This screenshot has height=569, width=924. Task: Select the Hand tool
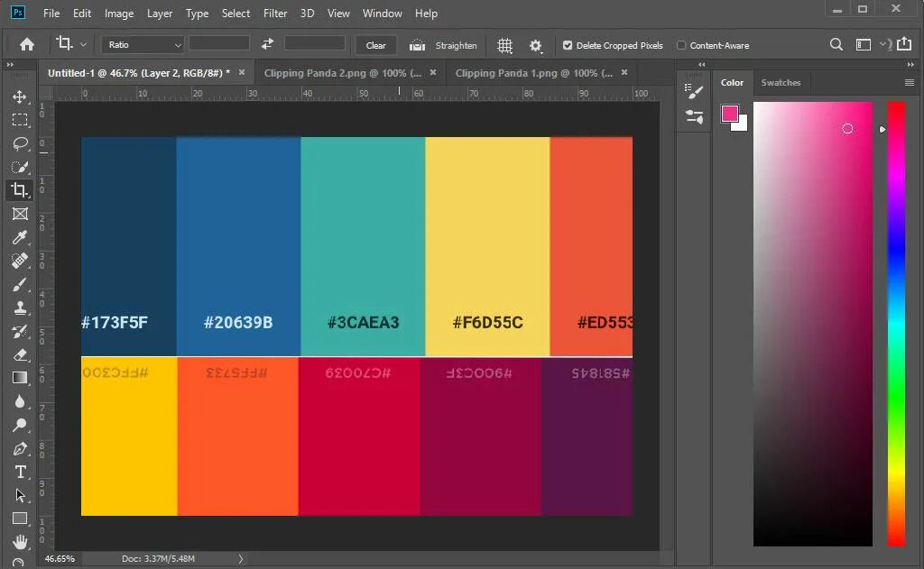(x=20, y=542)
